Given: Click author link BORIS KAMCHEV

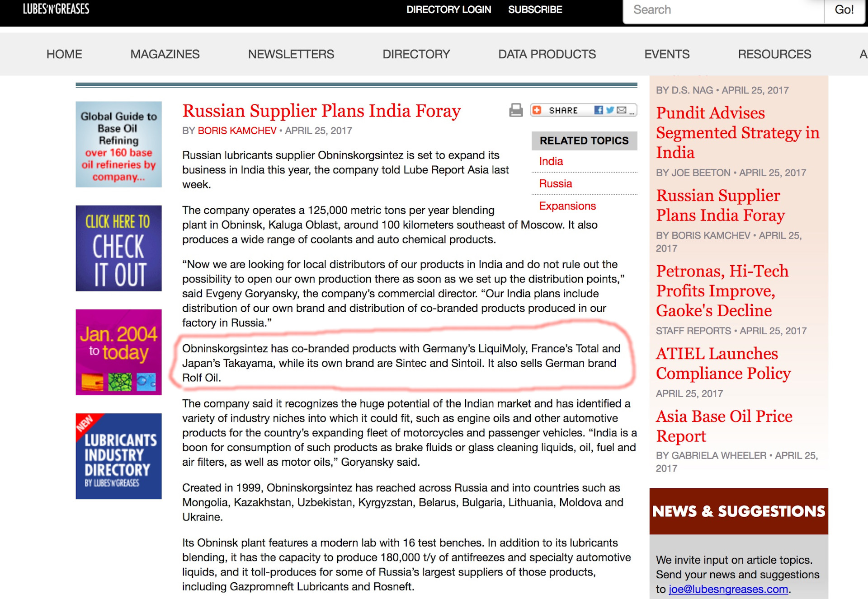Looking at the screenshot, I should tap(237, 131).
